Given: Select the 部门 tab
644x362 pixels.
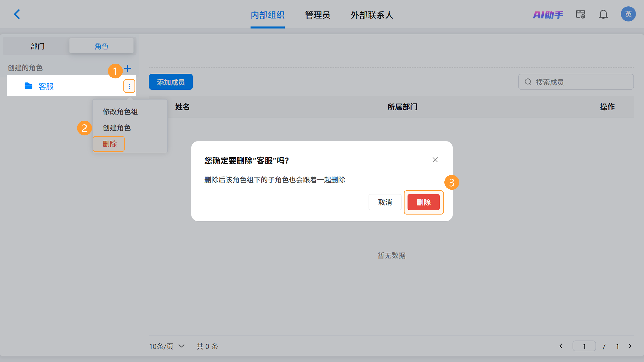Looking at the screenshot, I should click(38, 46).
